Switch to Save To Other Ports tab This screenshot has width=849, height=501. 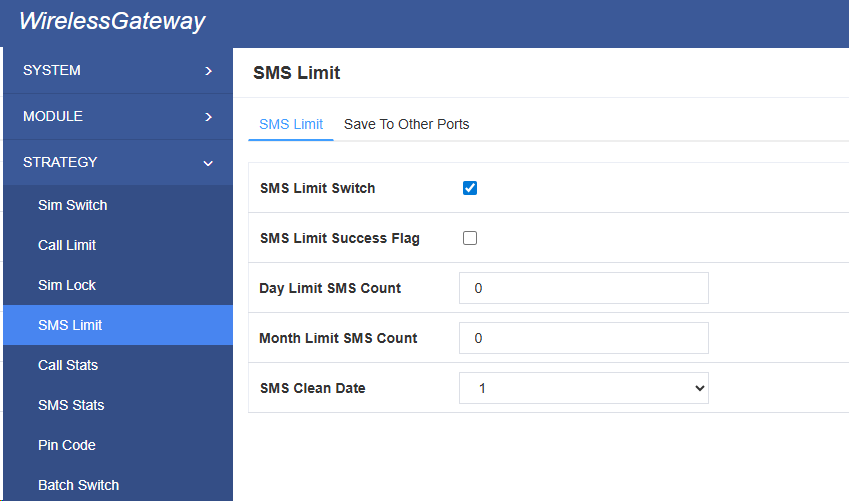coord(406,125)
